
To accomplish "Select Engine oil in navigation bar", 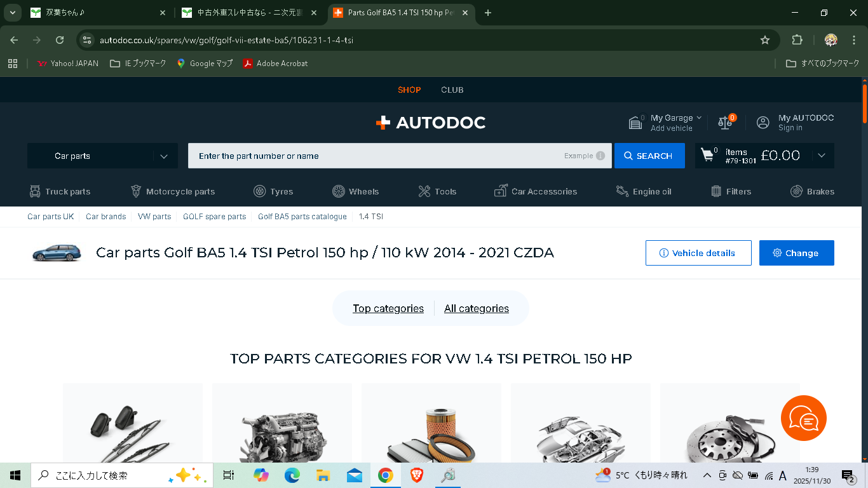I will (644, 191).
